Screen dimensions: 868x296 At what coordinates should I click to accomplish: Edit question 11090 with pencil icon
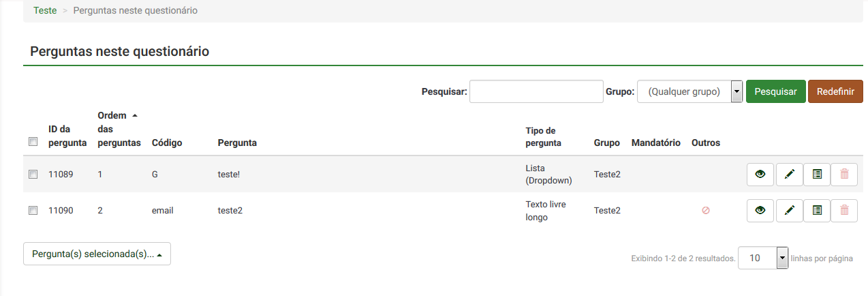click(789, 211)
